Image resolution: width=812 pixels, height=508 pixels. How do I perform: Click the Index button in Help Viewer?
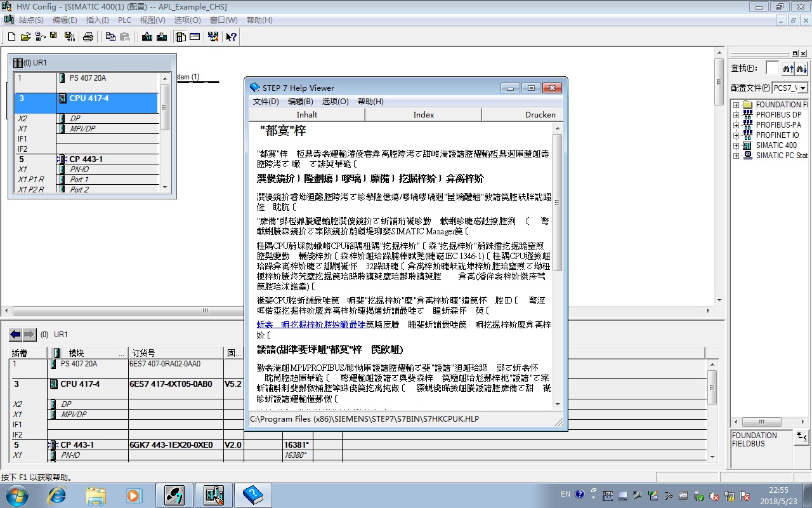coord(424,115)
